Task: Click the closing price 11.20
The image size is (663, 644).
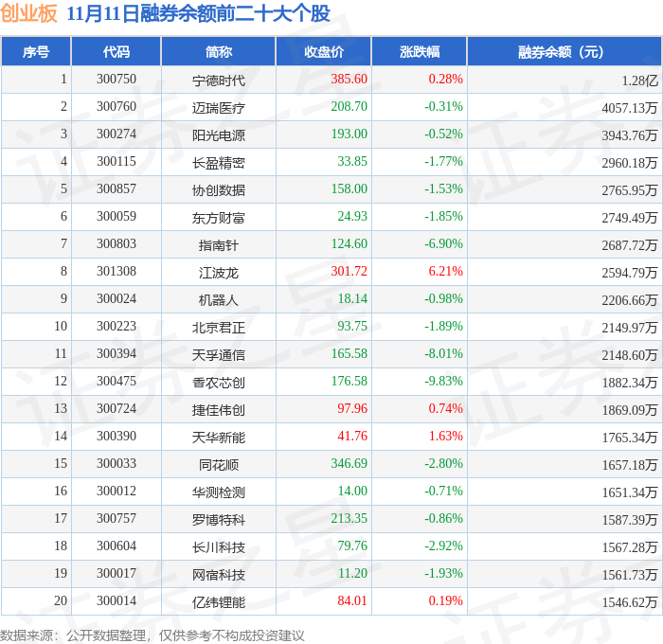Action: click(x=352, y=573)
